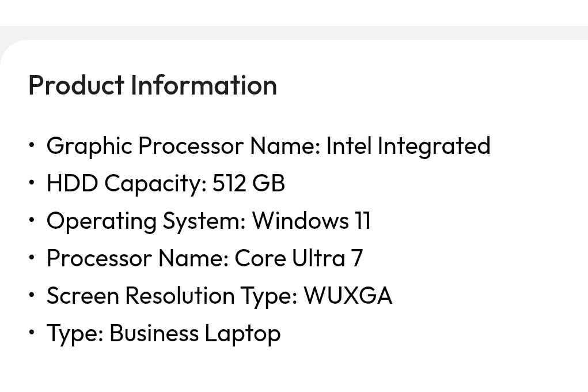The height and width of the screenshot is (392, 588).
Task: Click the WUXGA value text
Action: pyautogui.click(x=348, y=296)
